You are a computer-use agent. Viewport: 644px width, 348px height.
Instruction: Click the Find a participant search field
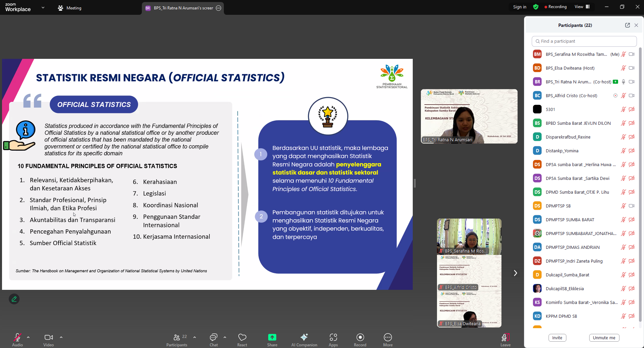point(584,41)
